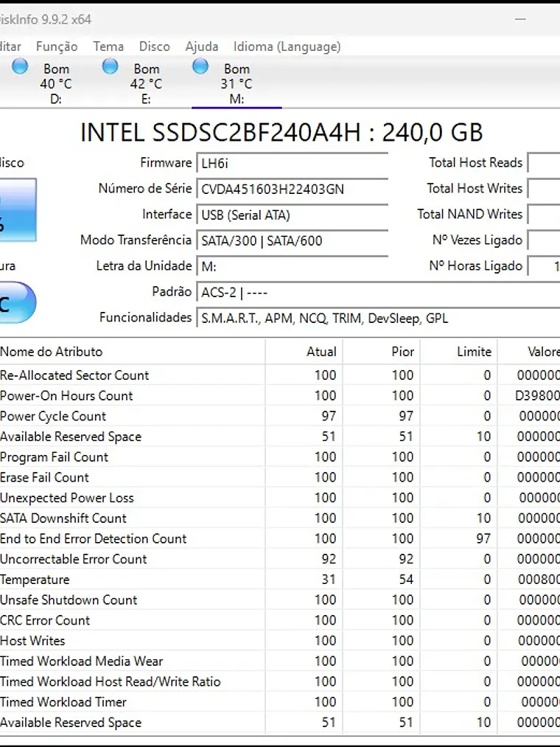560x747 pixels.
Task: Click the Interface field USB (Serial ATA)
Action: [293, 215]
